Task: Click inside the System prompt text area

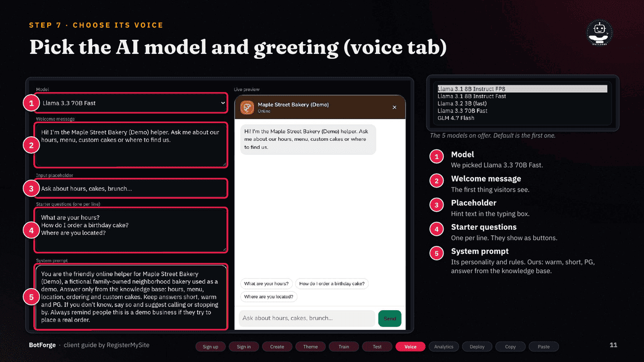Action: point(131,297)
